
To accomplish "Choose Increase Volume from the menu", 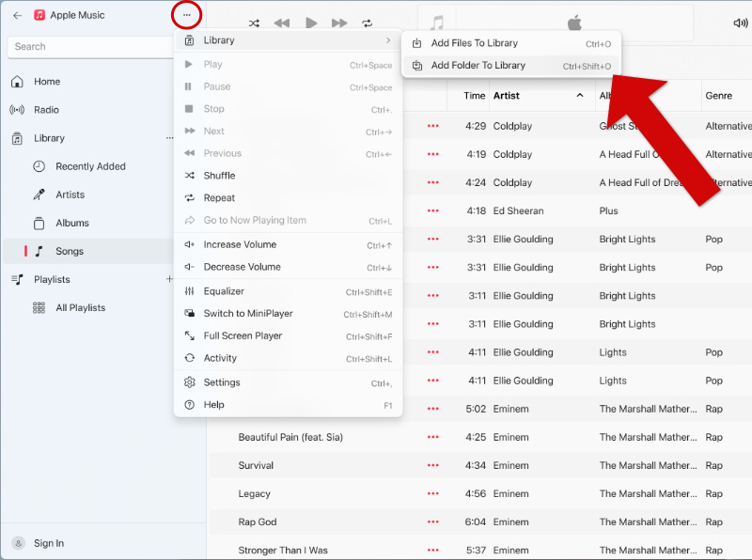I will (288, 244).
